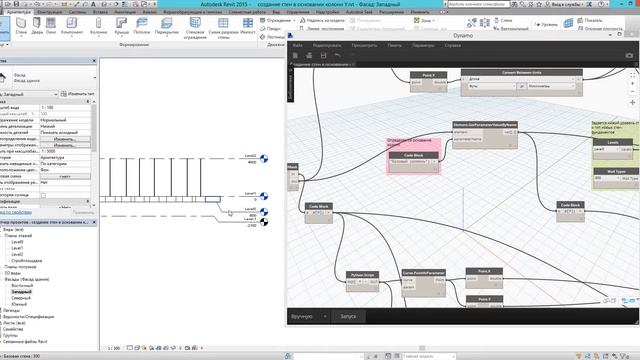This screenshot has width=640, height=360.
Task: Click the swap units button in Convert Between Units
Action: [522, 86]
